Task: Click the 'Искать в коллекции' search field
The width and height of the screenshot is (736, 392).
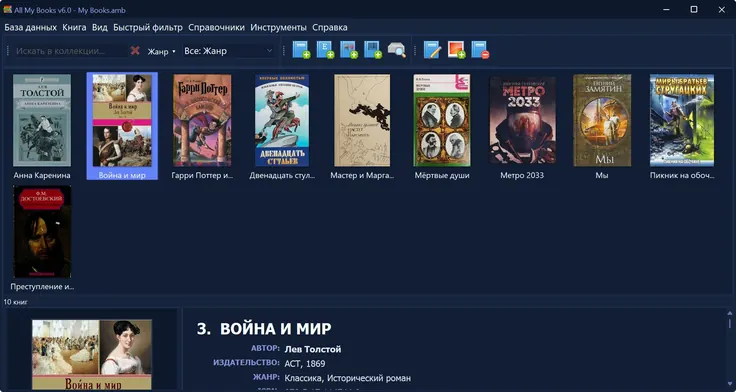Action: tap(69, 51)
